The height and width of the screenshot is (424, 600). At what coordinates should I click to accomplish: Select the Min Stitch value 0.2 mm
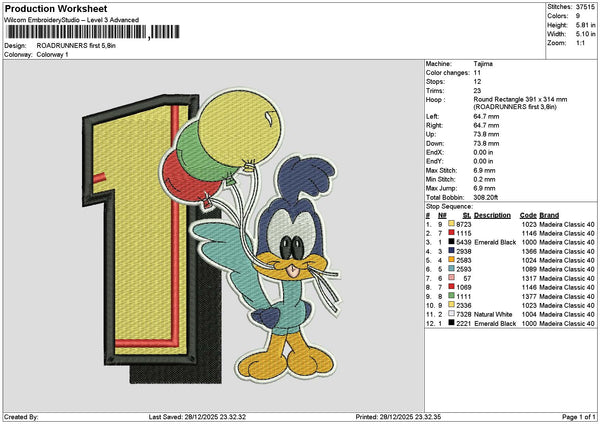pos(484,179)
